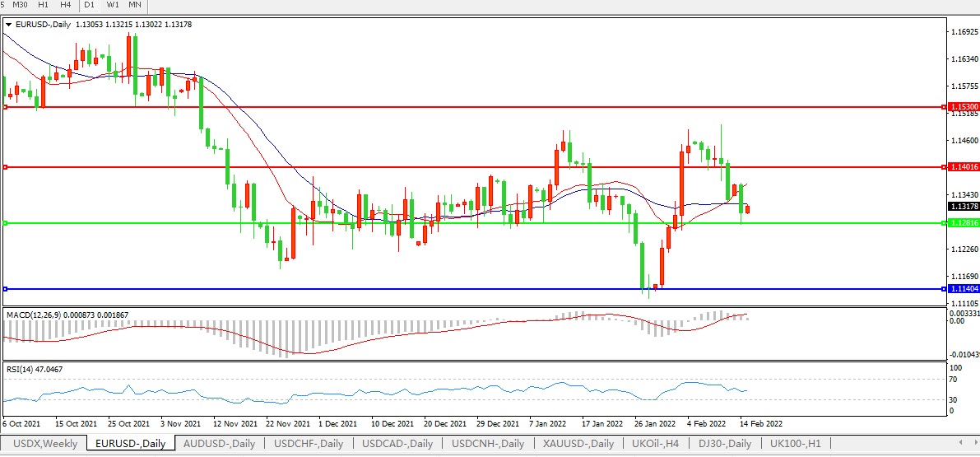The width and height of the screenshot is (980, 457).
Task: Select the blue 1.11404 support line label
Action: (964, 289)
